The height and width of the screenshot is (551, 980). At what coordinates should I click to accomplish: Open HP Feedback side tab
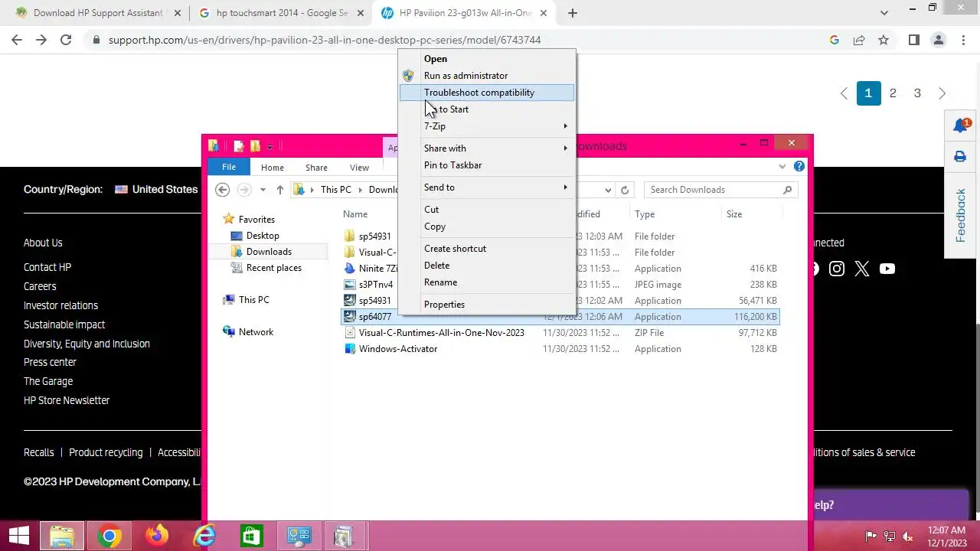(961, 216)
